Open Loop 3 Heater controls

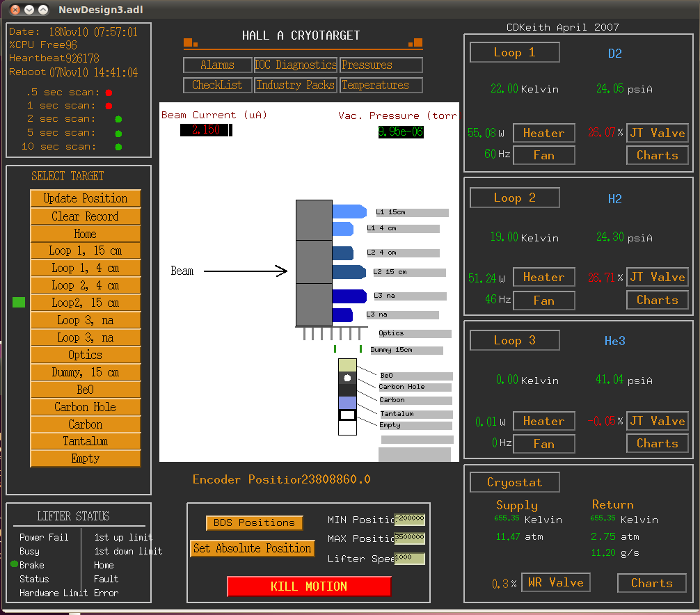point(543,421)
